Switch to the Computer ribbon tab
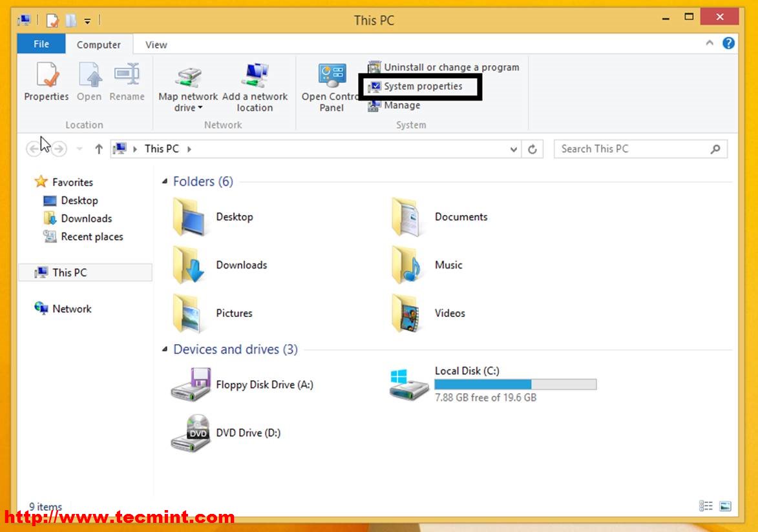Image resolution: width=758 pixels, height=532 pixels. pos(99,45)
